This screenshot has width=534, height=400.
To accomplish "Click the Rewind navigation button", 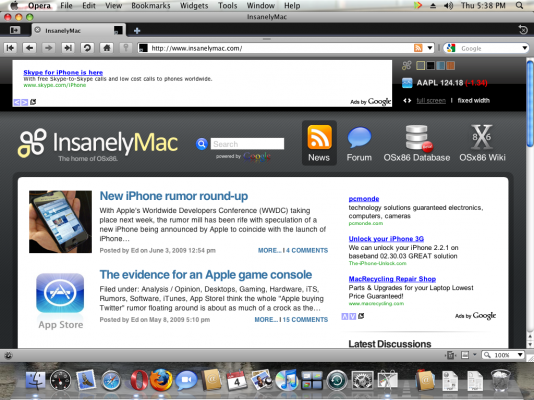I will coord(11,48).
